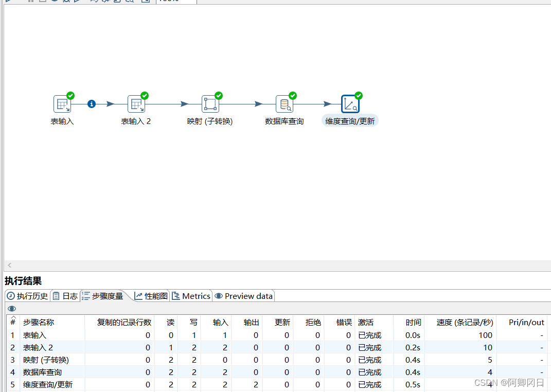Toggle the eye icon above the step metrics table
The height and width of the screenshot is (392, 551).
pos(12,309)
